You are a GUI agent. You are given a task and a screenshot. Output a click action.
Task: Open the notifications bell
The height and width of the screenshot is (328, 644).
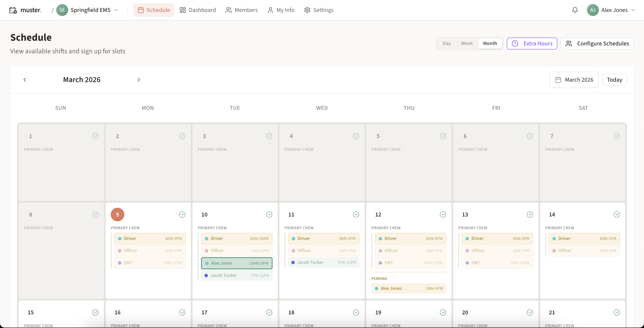[575, 10]
